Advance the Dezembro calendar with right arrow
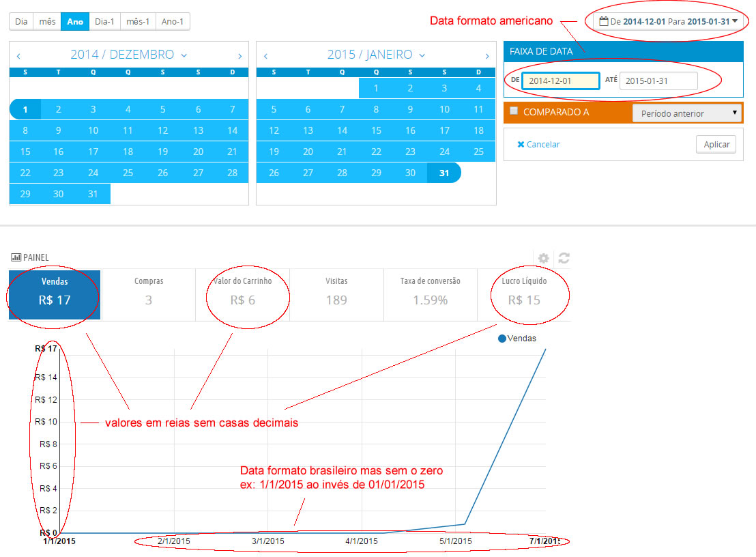Screen dimensions: 756x557 pos(239,56)
